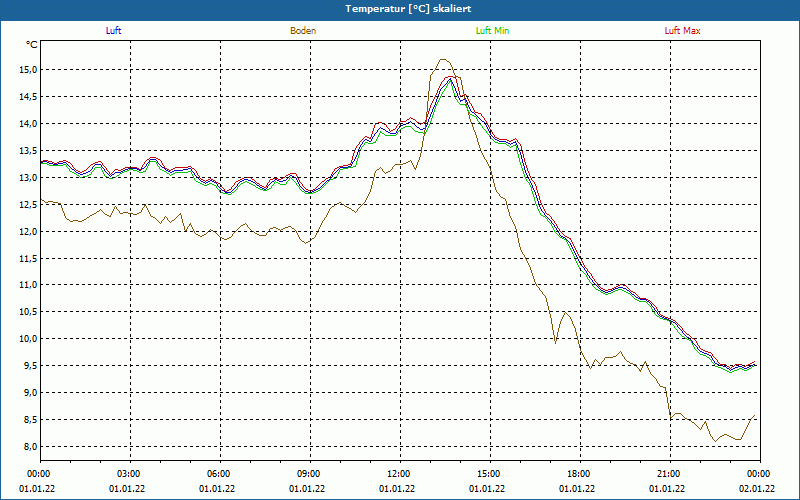Click the 02.01.22 date label

click(x=757, y=489)
